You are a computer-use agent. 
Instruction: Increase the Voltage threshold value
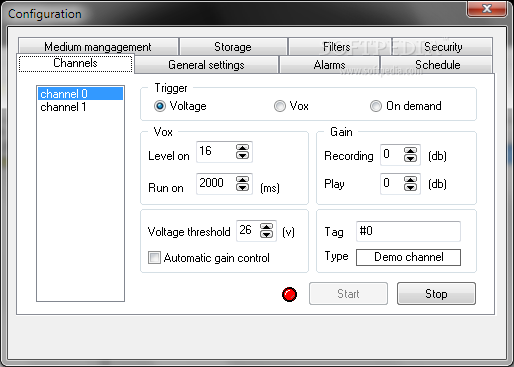tap(266, 227)
